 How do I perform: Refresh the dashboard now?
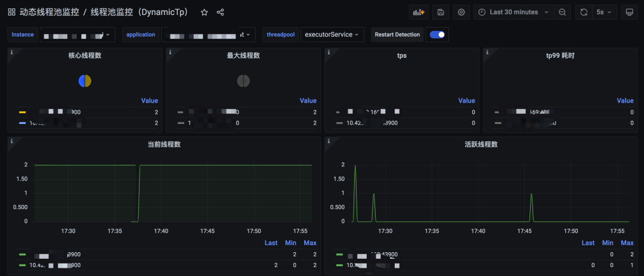[x=584, y=13]
